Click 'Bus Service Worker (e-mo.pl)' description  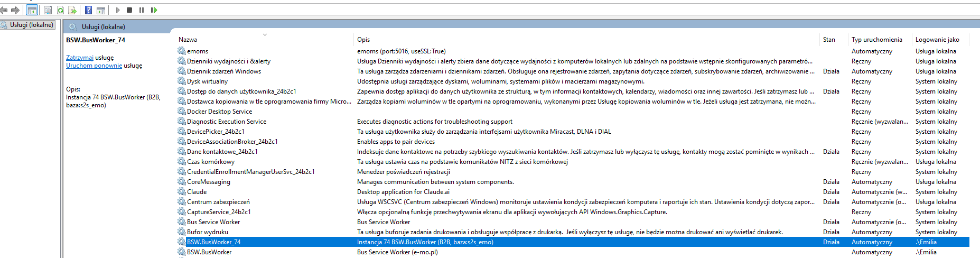click(397, 252)
